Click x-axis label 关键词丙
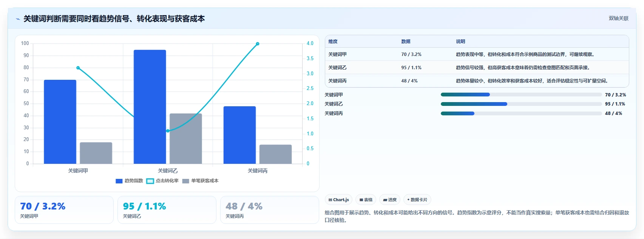 258,171
